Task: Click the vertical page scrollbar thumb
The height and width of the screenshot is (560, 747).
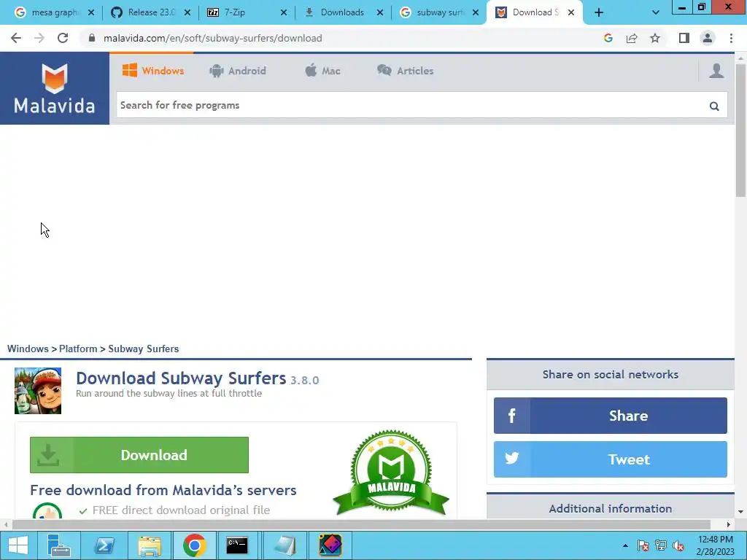Action: point(740,131)
